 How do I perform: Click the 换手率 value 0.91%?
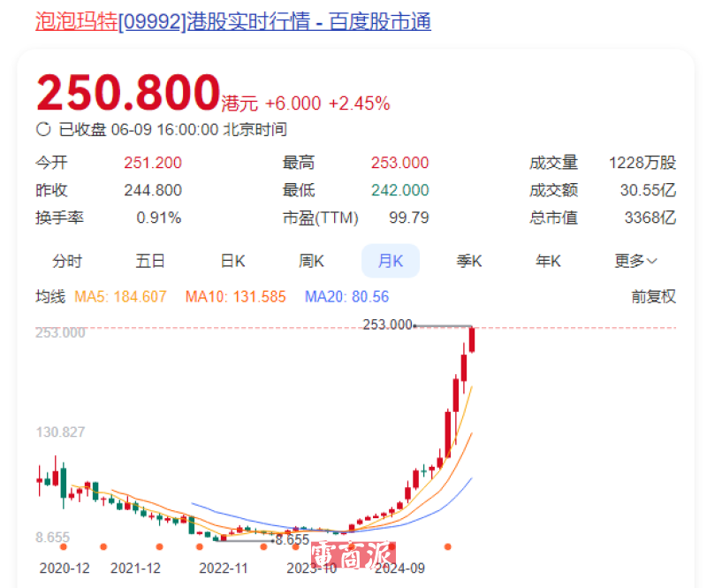pyautogui.click(x=159, y=218)
